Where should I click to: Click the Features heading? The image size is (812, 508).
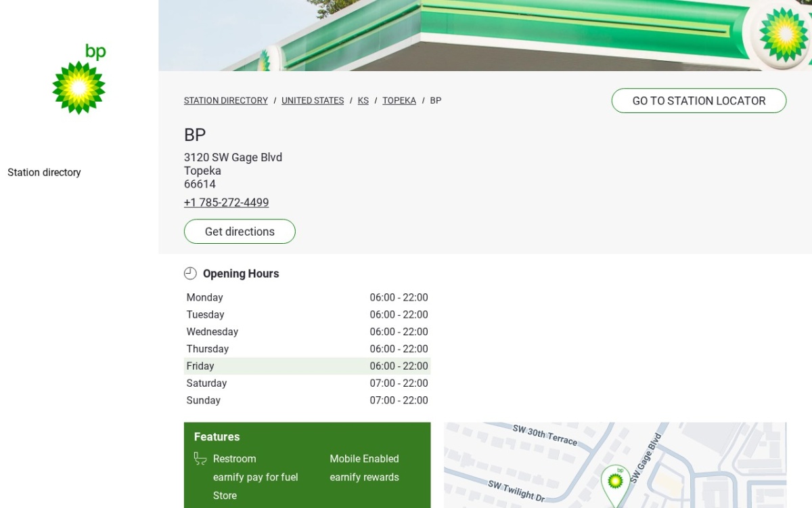pos(217,437)
